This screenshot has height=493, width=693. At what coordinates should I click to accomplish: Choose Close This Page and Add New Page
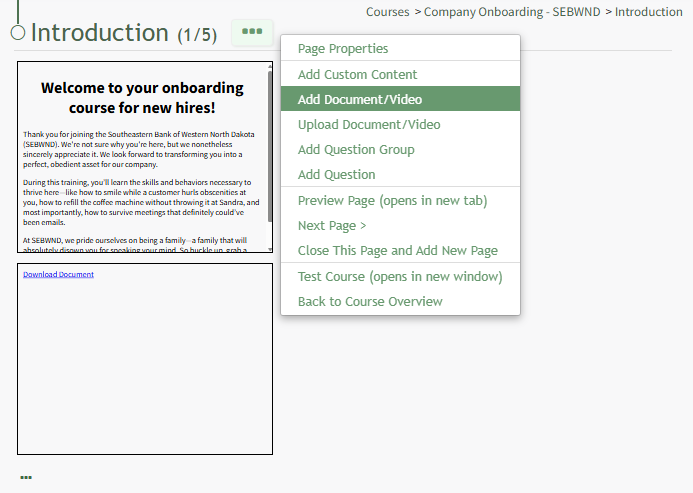(400, 251)
